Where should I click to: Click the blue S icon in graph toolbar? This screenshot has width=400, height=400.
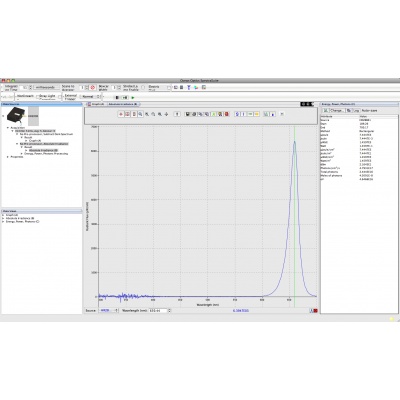coord(237,114)
